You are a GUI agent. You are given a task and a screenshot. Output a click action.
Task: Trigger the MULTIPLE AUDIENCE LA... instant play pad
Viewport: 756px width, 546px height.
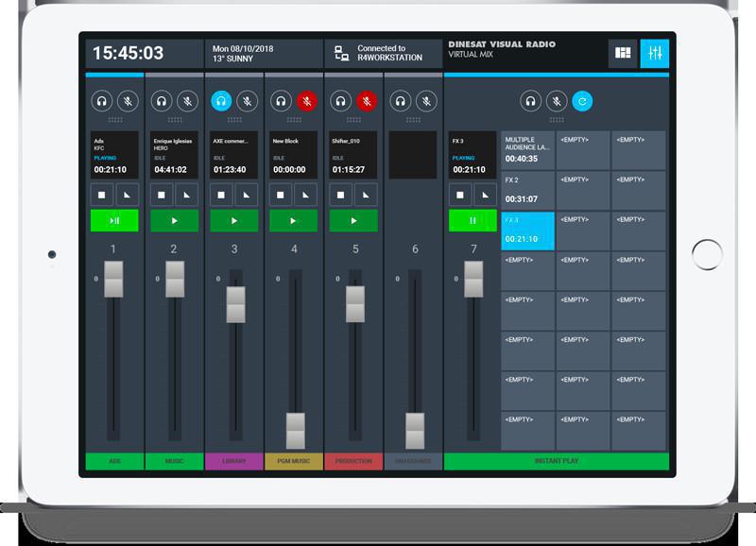click(x=527, y=149)
